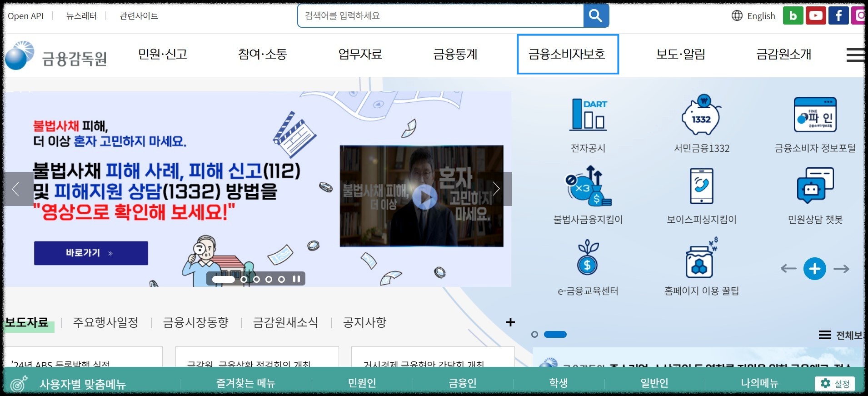868x396 pixels.
Task: Select 학생 in the bottom bar
Action: click(x=559, y=383)
